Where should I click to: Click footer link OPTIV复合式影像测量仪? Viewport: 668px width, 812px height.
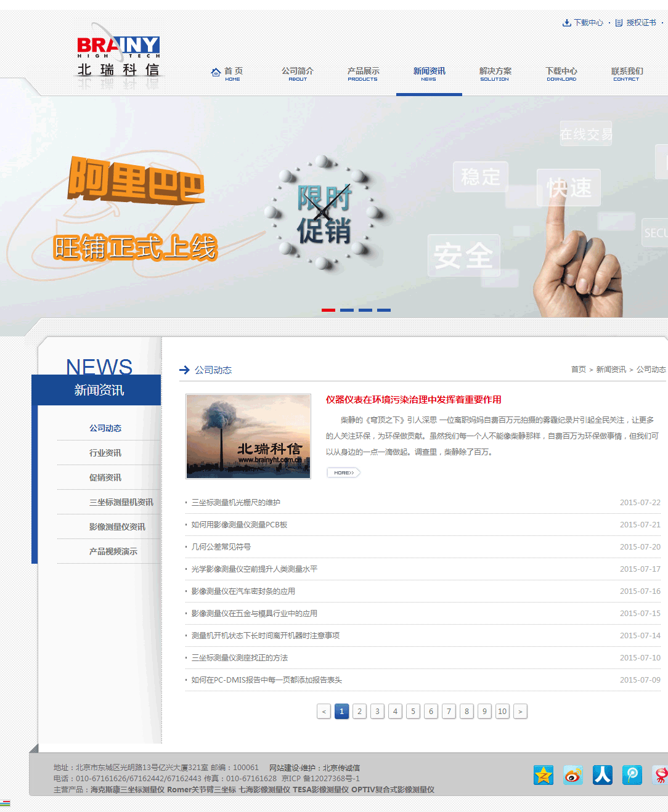coord(393,790)
